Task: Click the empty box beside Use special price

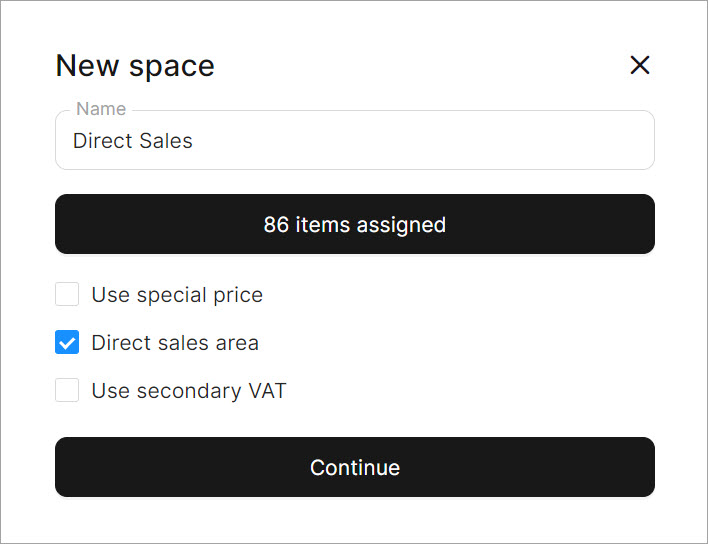Action: click(x=67, y=294)
